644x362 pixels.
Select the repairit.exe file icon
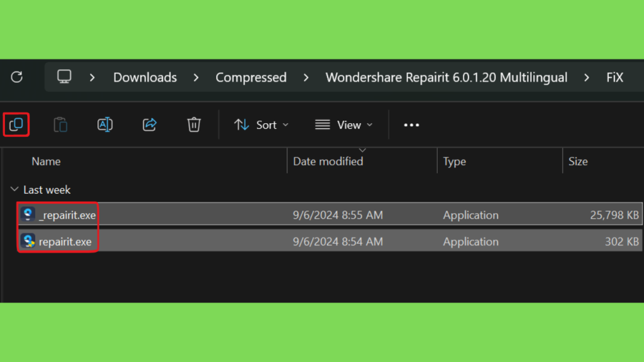(x=28, y=241)
